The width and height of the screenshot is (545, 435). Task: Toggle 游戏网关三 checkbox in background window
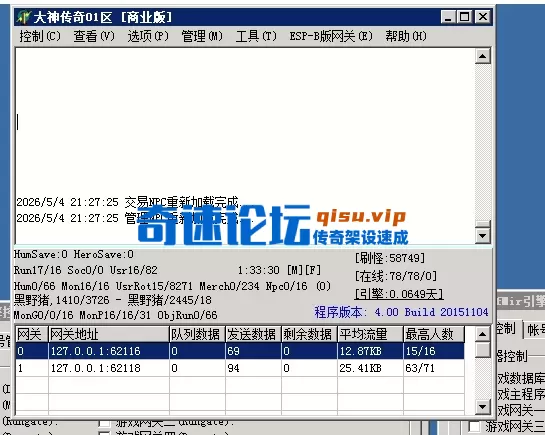474,427
